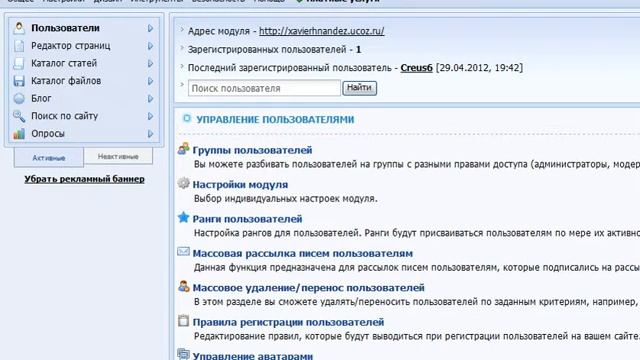Open the Ранги пользователей link
Viewport: 640px width, 360px height.
coord(247,219)
